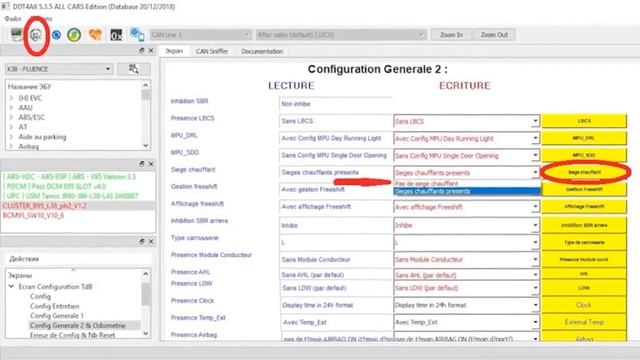Image resolution: width=640 pixels, height=360 pixels.
Task: Open the Inhibe write dropdown
Action: [467, 225]
